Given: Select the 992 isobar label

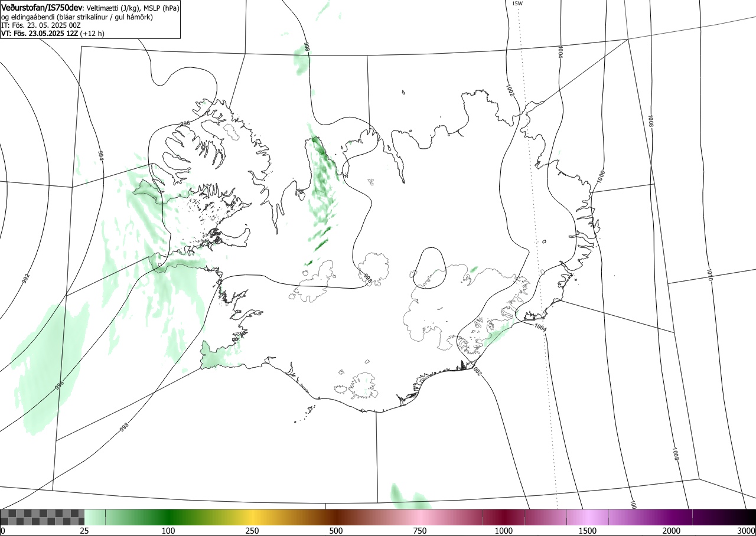Looking at the screenshot, I should click(x=26, y=279).
